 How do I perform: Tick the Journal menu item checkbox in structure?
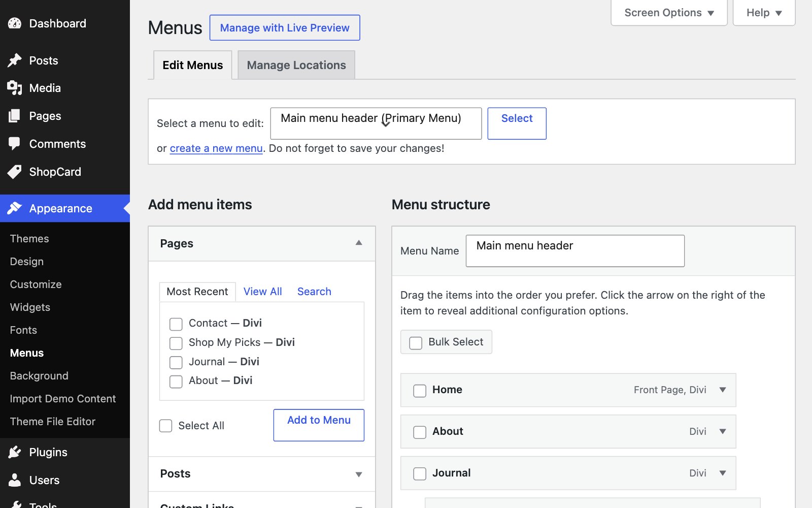pyautogui.click(x=420, y=474)
